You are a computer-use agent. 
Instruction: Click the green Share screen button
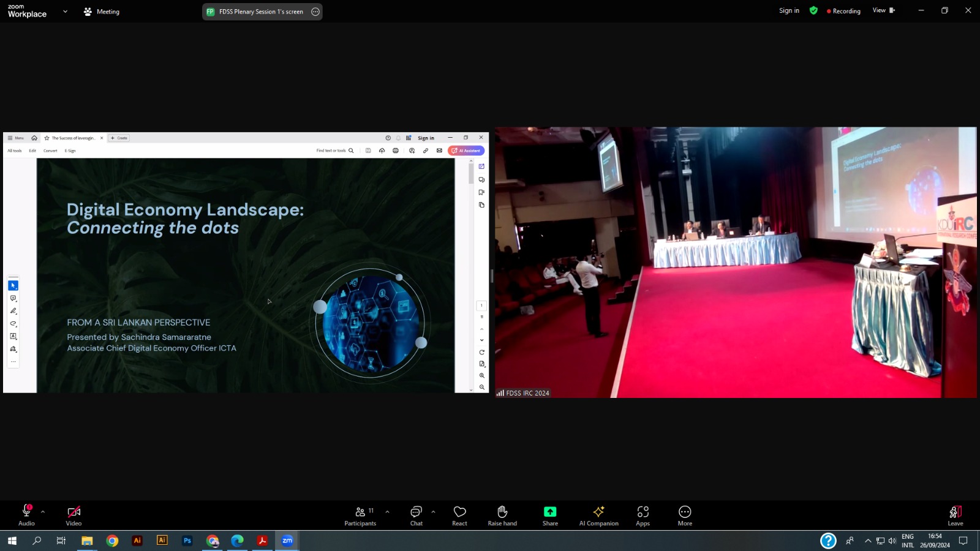coord(550,515)
